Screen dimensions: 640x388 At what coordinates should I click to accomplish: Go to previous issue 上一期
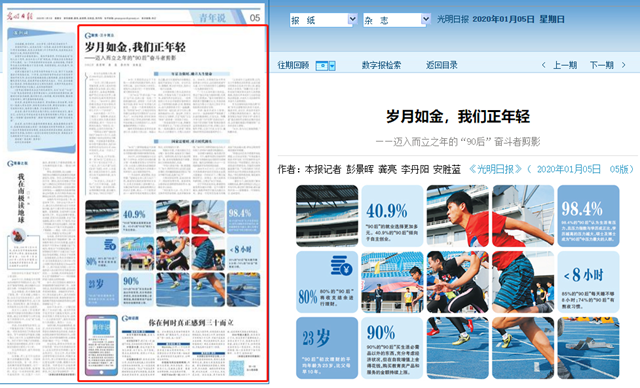click(565, 65)
